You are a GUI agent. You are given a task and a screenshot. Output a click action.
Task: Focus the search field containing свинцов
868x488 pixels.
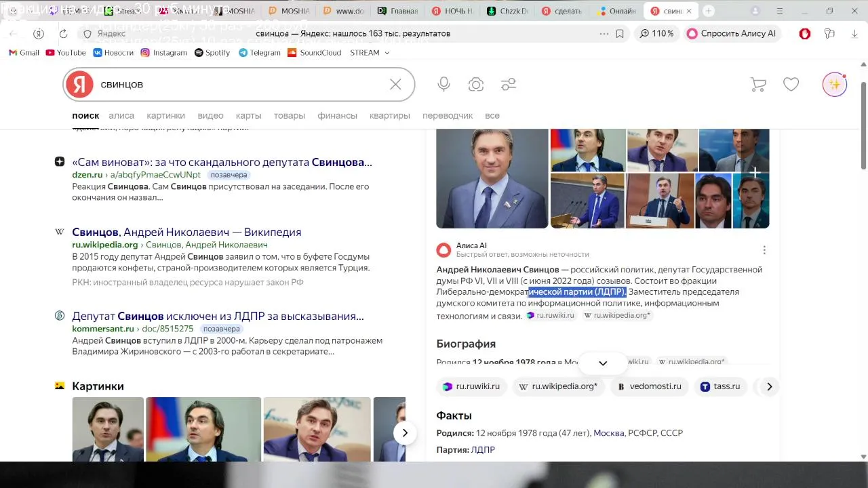tap(237, 84)
